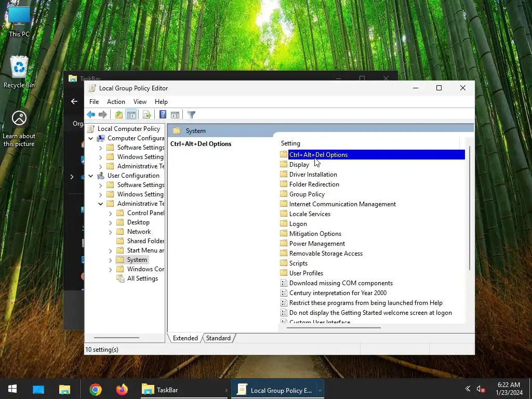The width and height of the screenshot is (532, 399).
Task: Select Shared Folders in the tree
Action: pyautogui.click(x=145, y=241)
